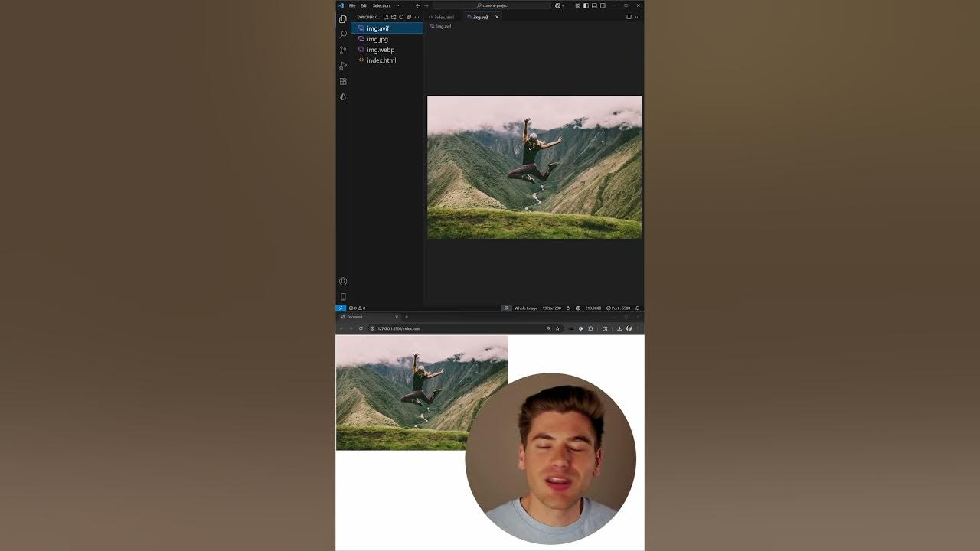Toggle the Panel visibility in VS Code
Screen dimensions: 980x551
point(595,5)
